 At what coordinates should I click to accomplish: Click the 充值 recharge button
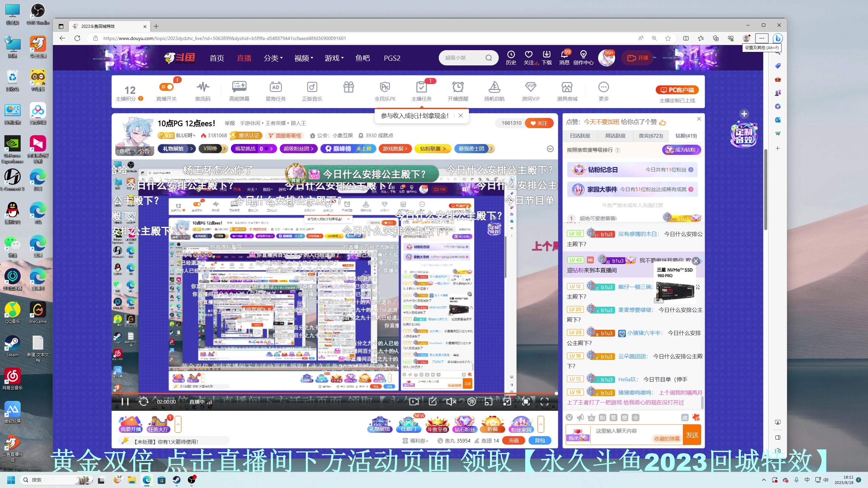513,441
